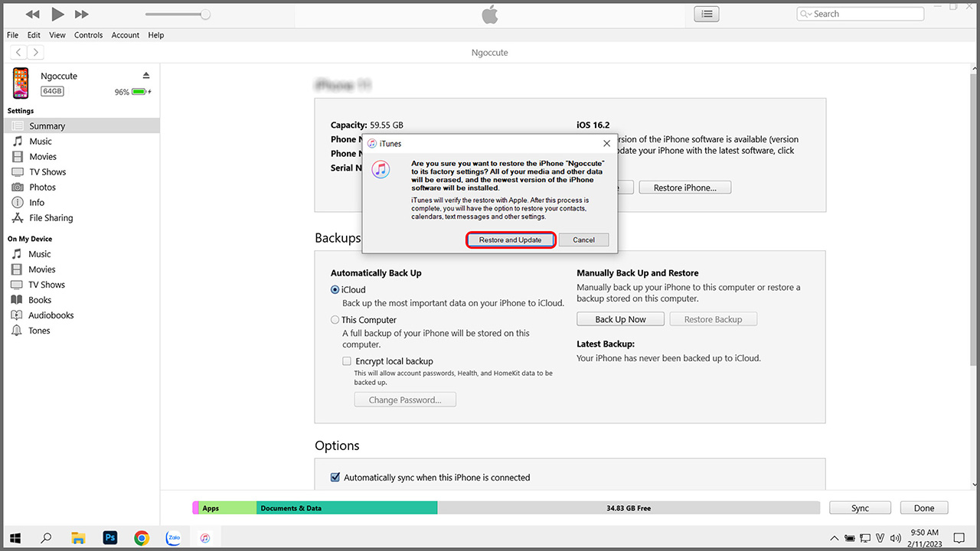Open the View menu
Image resolution: width=980 pixels, height=551 pixels.
(x=57, y=35)
